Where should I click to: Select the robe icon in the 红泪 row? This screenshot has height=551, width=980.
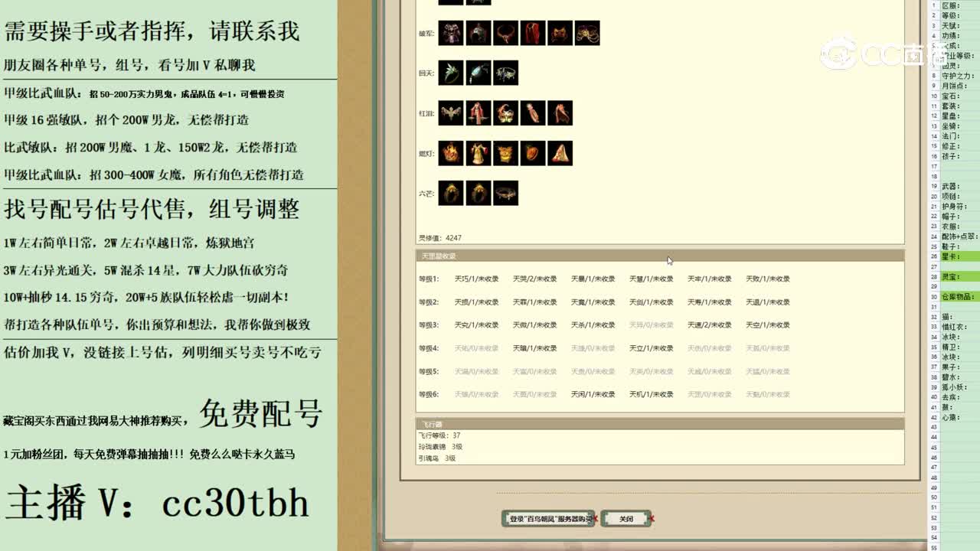pyautogui.click(x=479, y=113)
